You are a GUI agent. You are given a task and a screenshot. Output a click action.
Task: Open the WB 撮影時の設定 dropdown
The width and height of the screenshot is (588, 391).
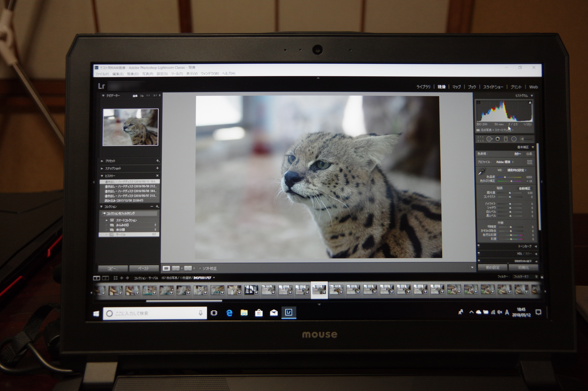pos(517,170)
